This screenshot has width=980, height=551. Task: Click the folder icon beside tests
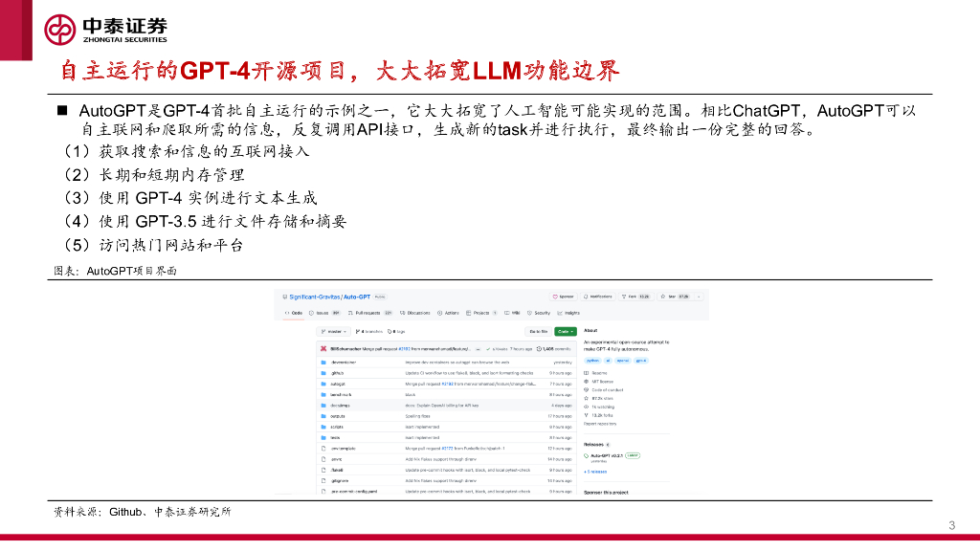[x=323, y=437]
